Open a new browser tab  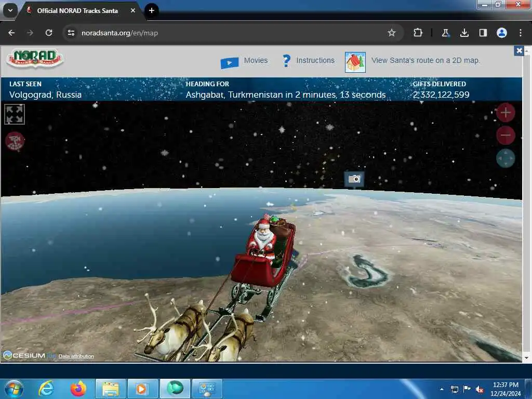coord(152,10)
